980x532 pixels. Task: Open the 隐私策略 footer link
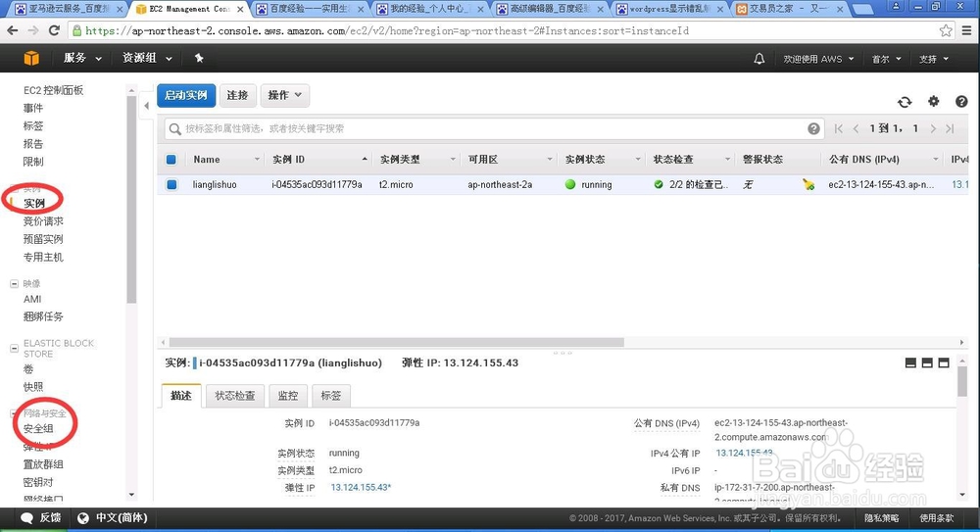882,518
